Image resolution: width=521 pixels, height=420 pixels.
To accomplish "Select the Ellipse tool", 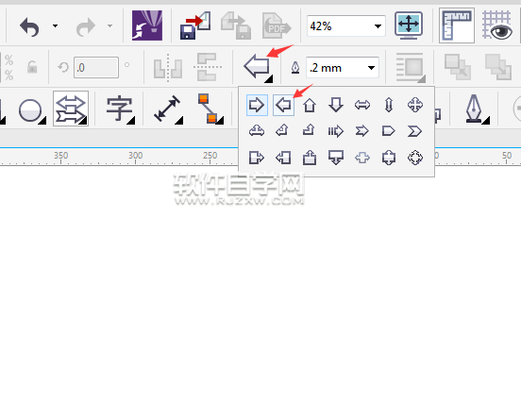I will (31, 109).
